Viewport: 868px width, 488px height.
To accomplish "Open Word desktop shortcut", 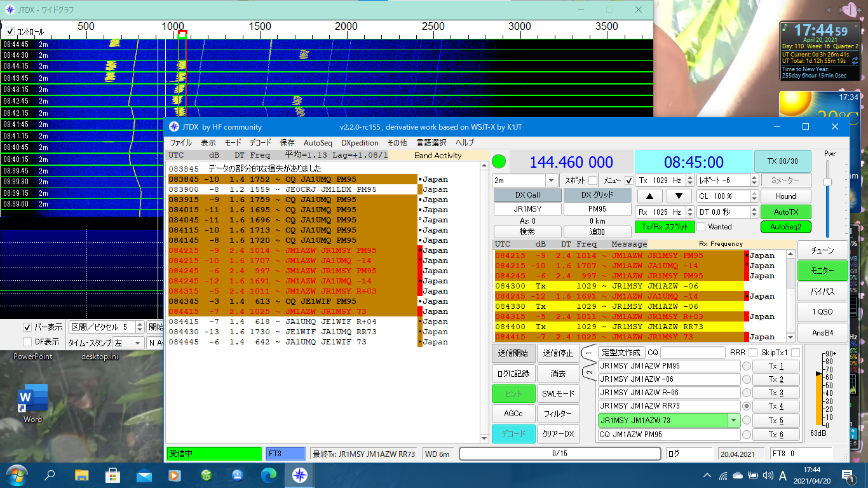I will (x=32, y=403).
